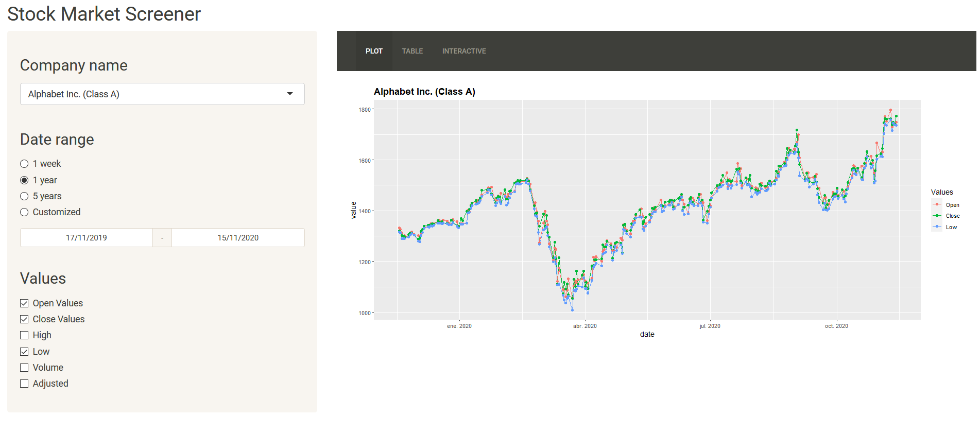This screenshot has height=433, width=980.
Task: Choose the 5 years date range
Action: pyautogui.click(x=24, y=196)
